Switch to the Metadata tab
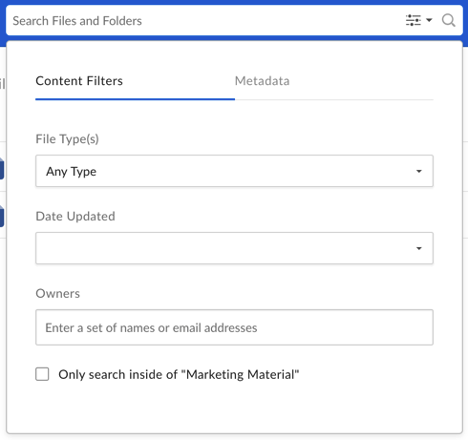The image size is (468, 440). point(262,81)
